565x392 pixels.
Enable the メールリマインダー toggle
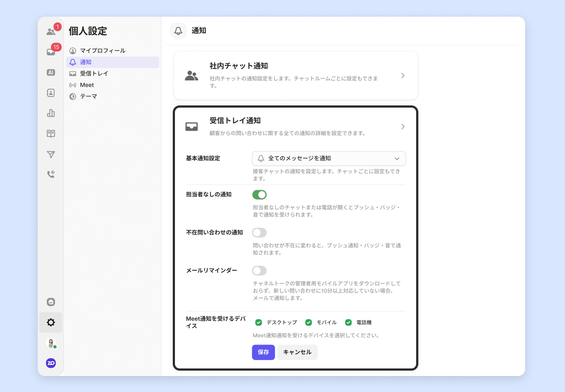click(x=259, y=271)
